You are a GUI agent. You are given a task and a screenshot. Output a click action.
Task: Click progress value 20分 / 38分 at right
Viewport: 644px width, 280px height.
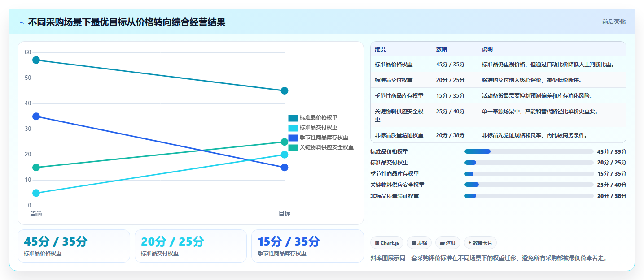pyautogui.click(x=612, y=196)
